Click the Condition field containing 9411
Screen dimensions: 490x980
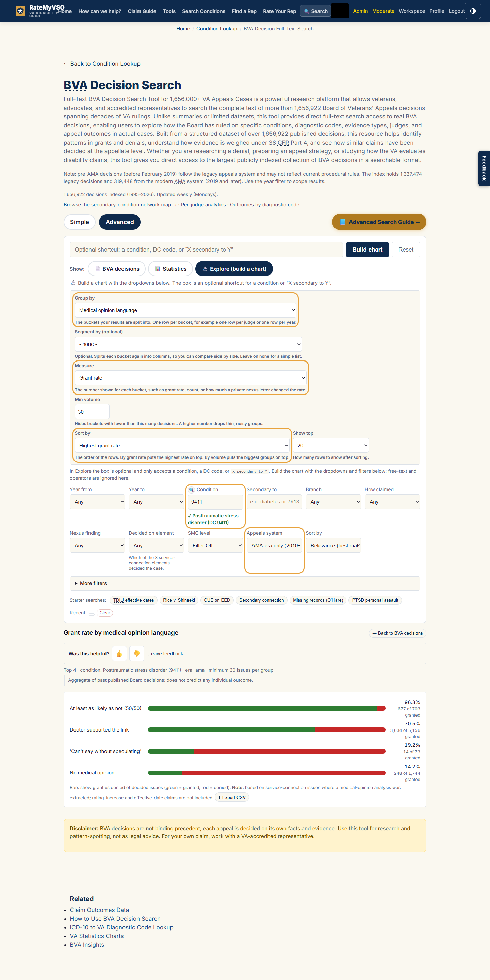coord(215,502)
